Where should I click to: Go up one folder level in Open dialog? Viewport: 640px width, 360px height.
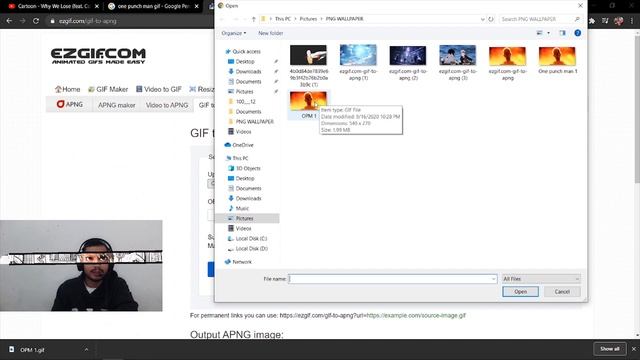click(x=253, y=19)
